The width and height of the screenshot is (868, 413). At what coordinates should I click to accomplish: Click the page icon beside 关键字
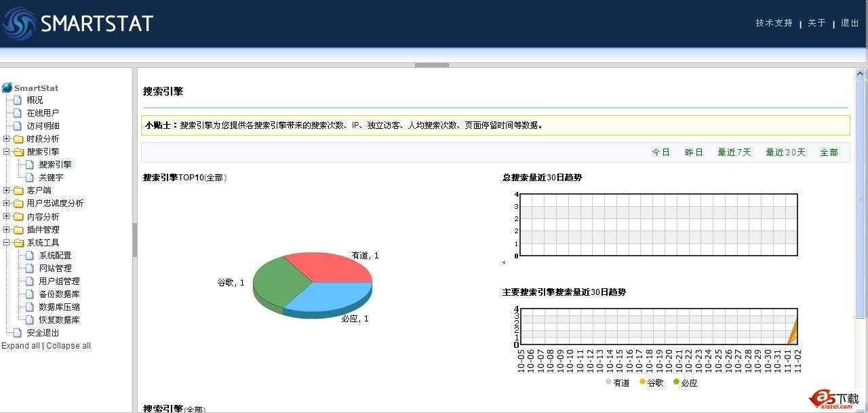coord(31,178)
